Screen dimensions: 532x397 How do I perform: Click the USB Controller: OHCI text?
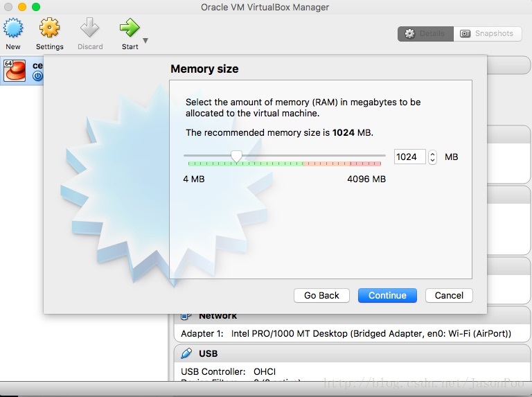click(229, 371)
